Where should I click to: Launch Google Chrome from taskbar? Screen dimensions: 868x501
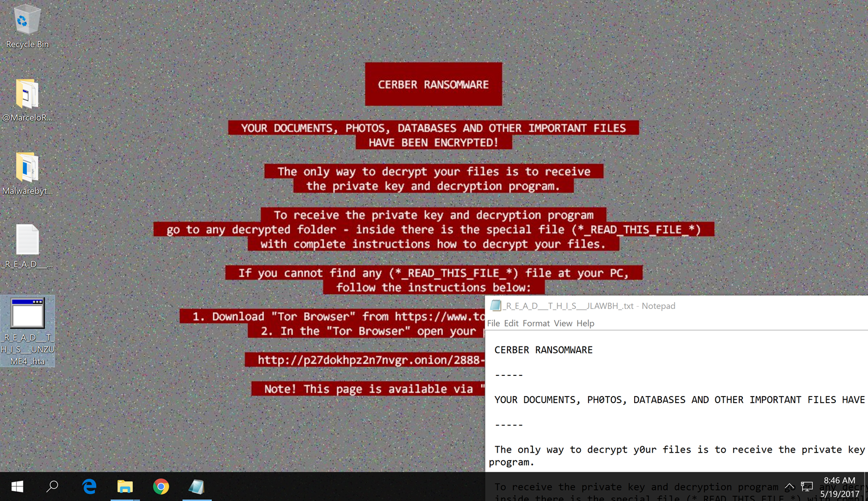[161, 486]
